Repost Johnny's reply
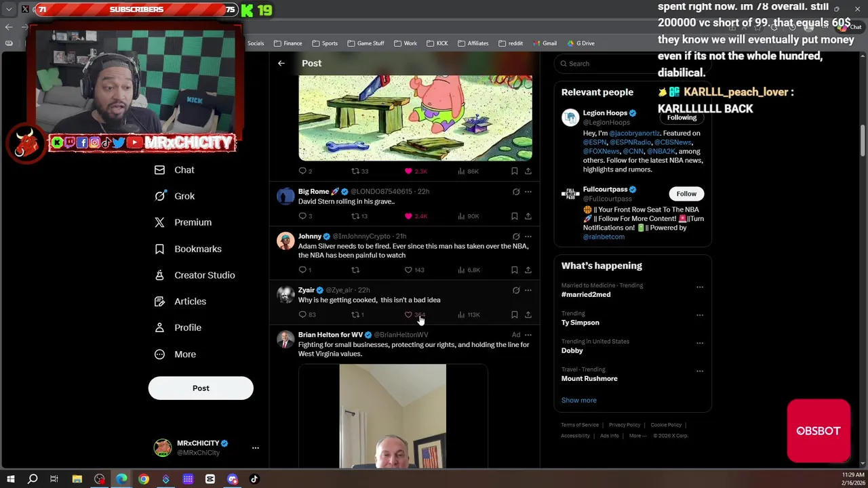The height and width of the screenshot is (488, 868). click(355, 270)
